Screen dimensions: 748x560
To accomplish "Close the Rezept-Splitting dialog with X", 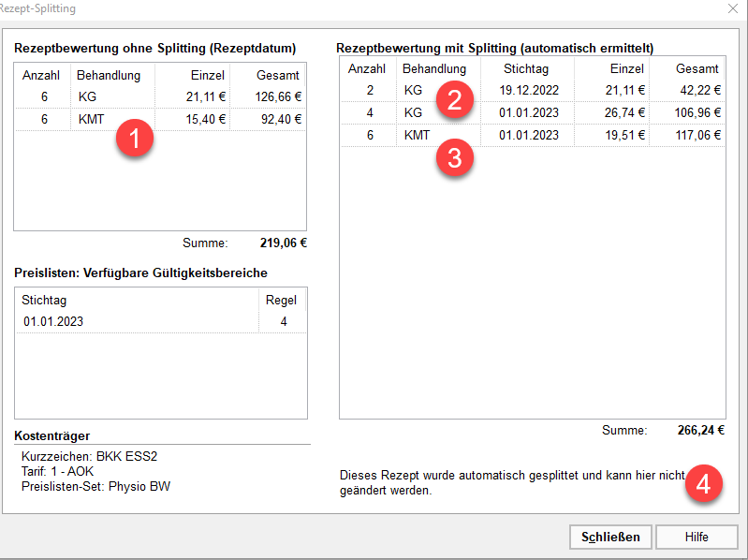I will (731, 8).
